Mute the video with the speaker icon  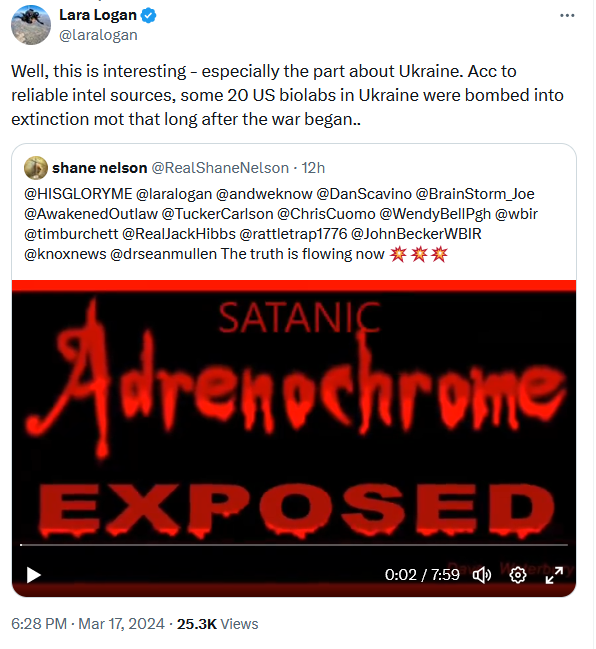click(x=482, y=575)
